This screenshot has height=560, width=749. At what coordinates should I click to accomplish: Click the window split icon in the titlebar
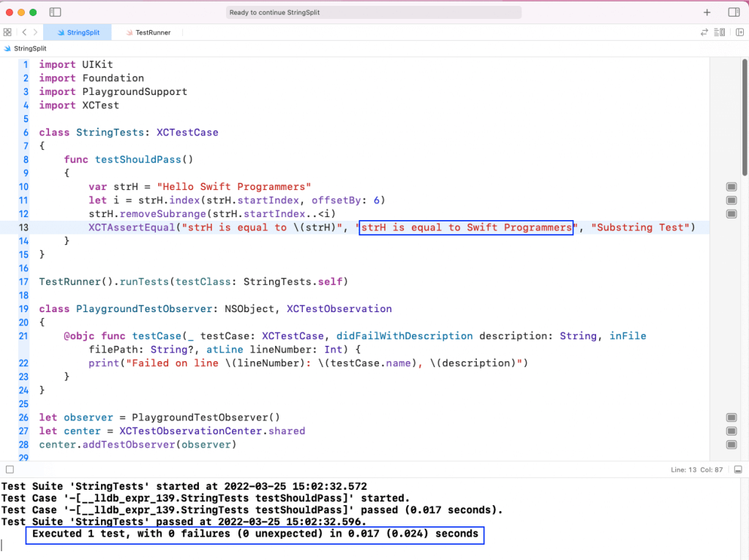[55, 12]
